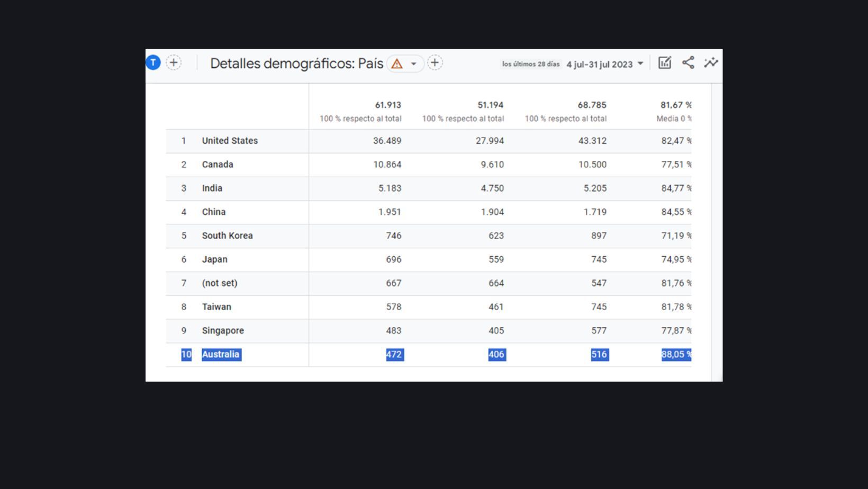Click the 'los últimos 28 días' label
This screenshot has width=868, height=489.
pyautogui.click(x=530, y=64)
